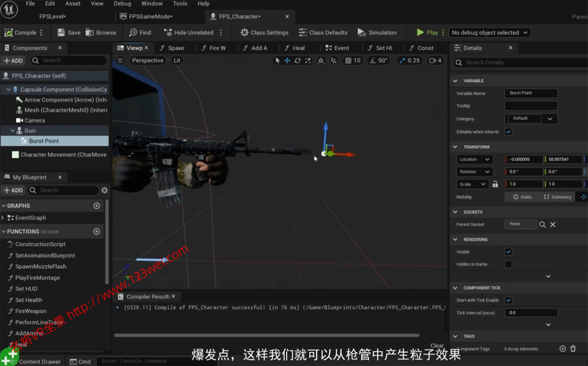Uncheck Start with Tick Enable
The width and height of the screenshot is (588, 366).
point(508,300)
